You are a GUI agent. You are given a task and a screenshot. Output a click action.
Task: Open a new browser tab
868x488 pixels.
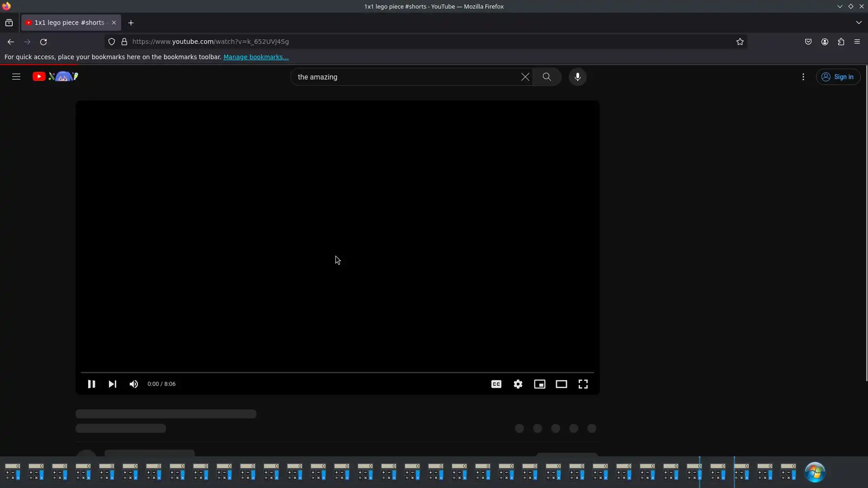pos(131,23)
